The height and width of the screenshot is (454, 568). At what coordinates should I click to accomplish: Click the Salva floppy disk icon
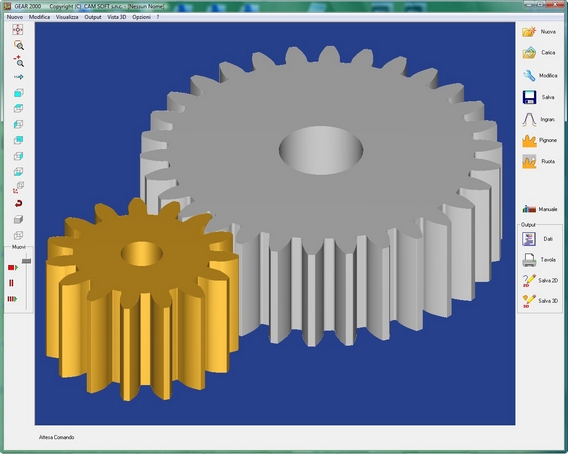tap(529, 97)
